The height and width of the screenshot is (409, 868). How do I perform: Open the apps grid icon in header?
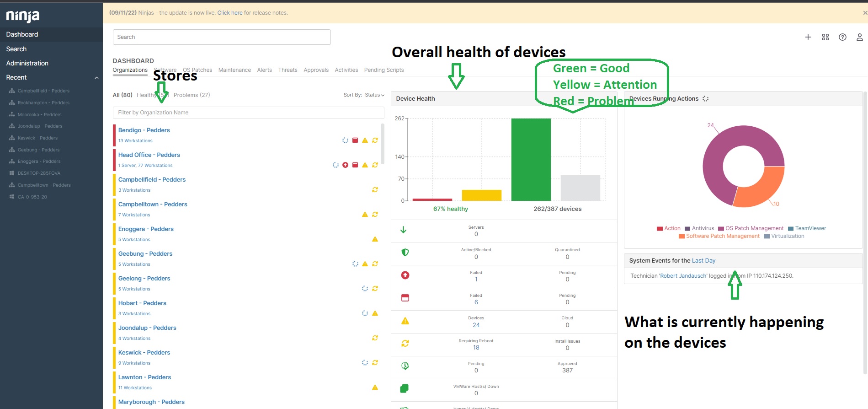coord(825,37)
